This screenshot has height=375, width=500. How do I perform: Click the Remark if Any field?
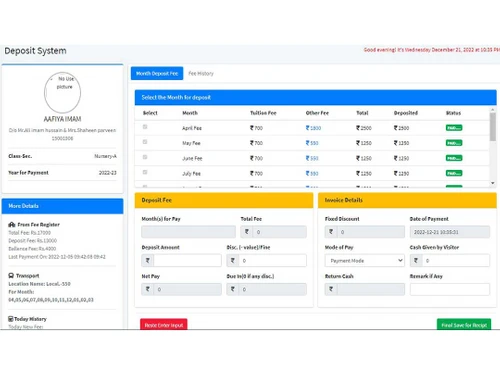click(x=450, y=289)
